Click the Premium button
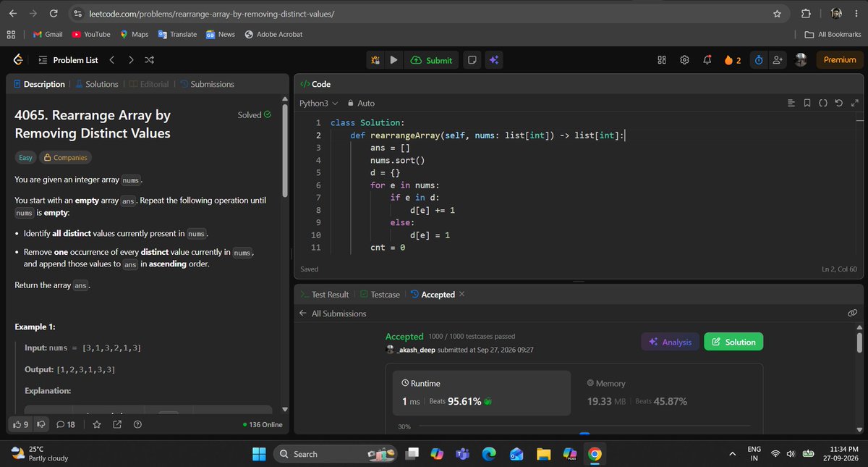This screenshot has width=868, height=467. 840,60
